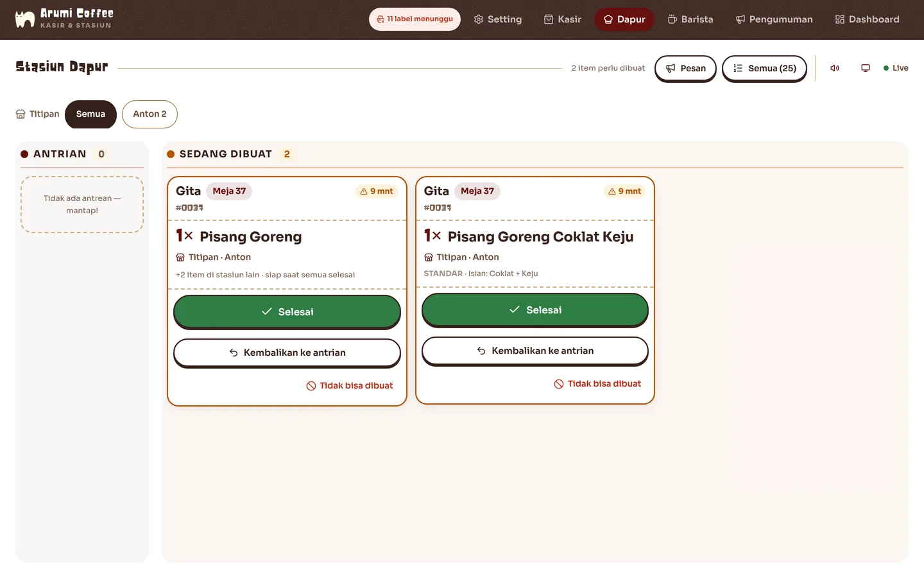The width and height of the screenshot is (924, 578).
Task: Click the Pisang Goreng item title
Action: pyautogui.click(x=250, y=237)
